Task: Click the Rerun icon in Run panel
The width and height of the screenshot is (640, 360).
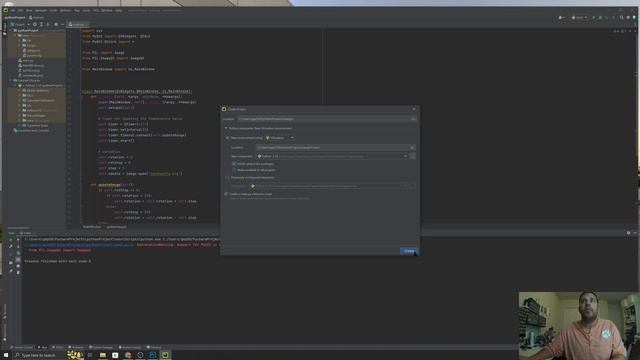Action: [11, 240]
